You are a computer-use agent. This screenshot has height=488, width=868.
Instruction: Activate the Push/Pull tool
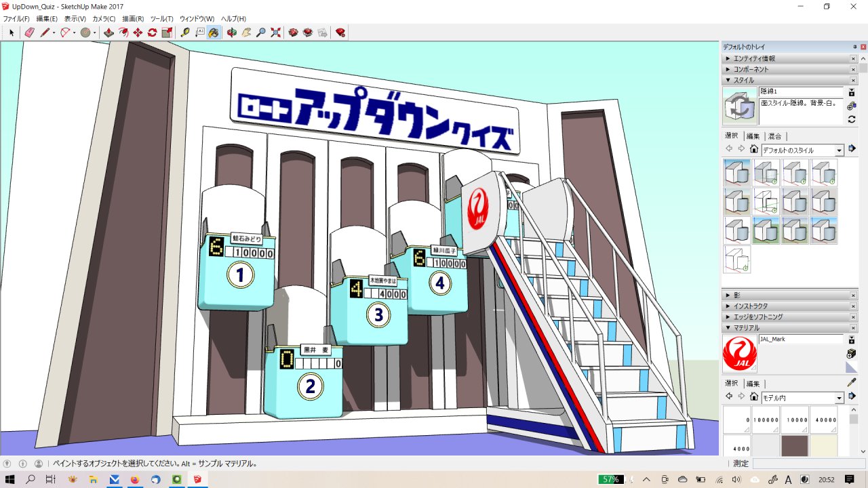click(x=108, y=32)
